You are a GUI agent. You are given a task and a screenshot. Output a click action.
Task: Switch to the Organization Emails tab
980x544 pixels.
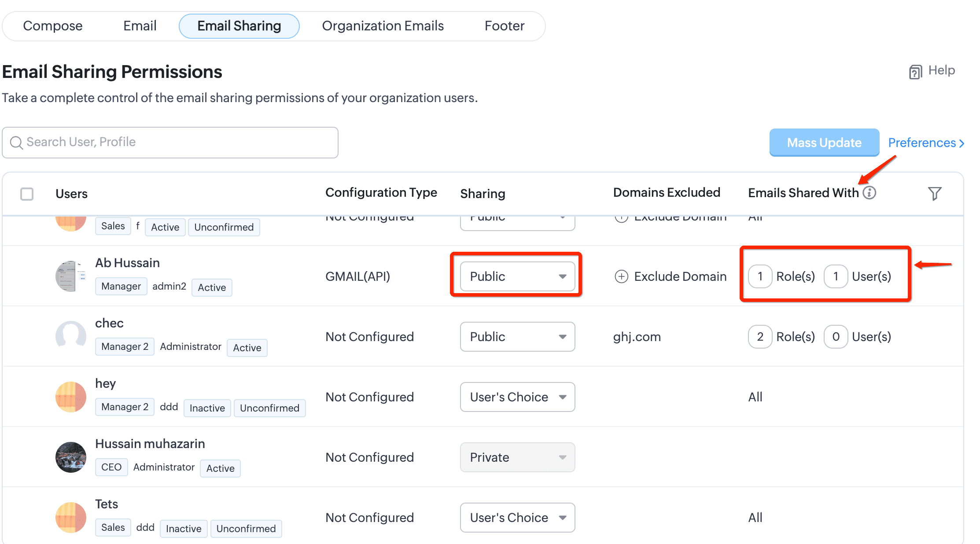[383, 26]
